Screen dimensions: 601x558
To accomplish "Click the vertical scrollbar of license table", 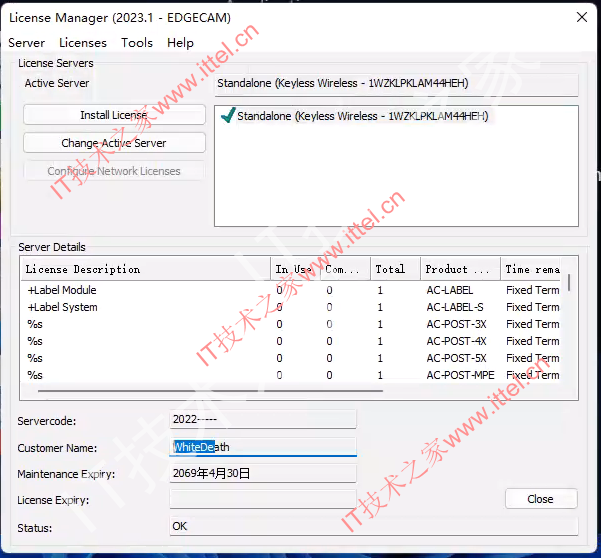I will click(569, 282).
